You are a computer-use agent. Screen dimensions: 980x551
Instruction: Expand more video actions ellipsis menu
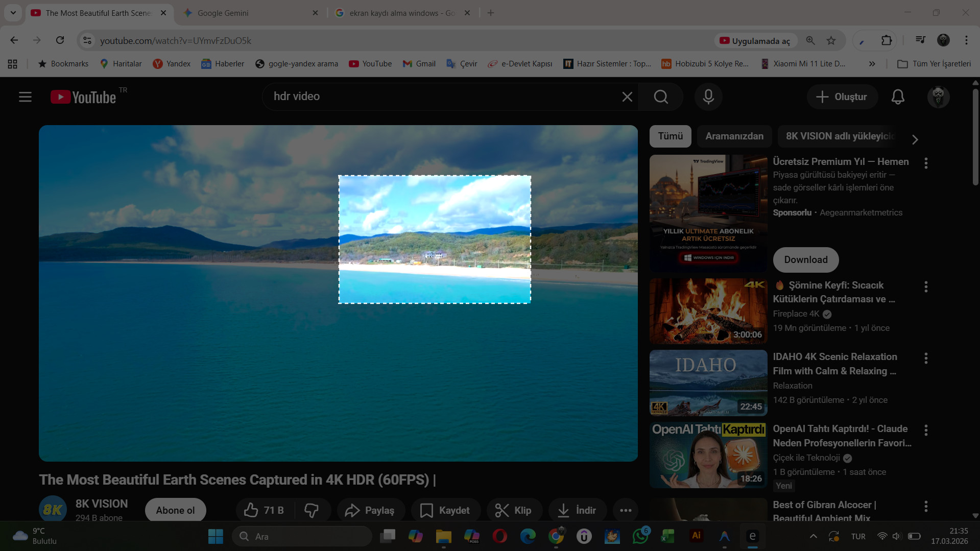625,510
